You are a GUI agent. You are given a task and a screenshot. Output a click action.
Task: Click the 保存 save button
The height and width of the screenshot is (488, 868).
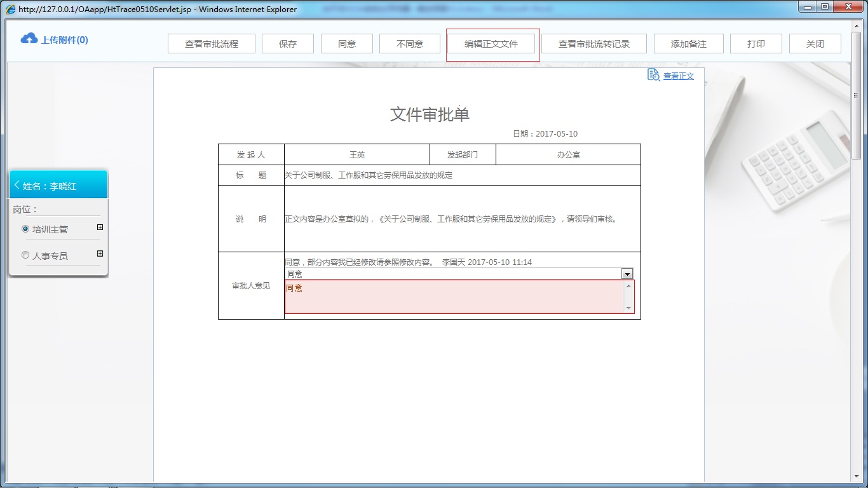[x=287, y=43]
